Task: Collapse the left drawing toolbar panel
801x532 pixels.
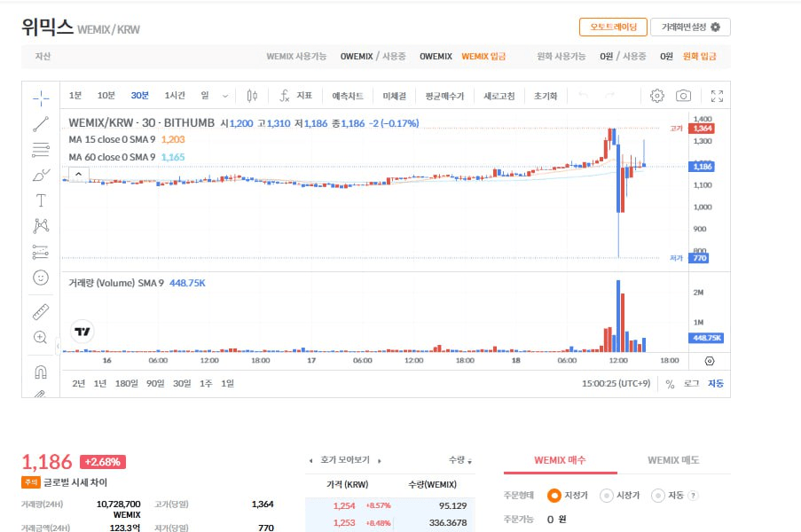Action: tap(58, 346)
